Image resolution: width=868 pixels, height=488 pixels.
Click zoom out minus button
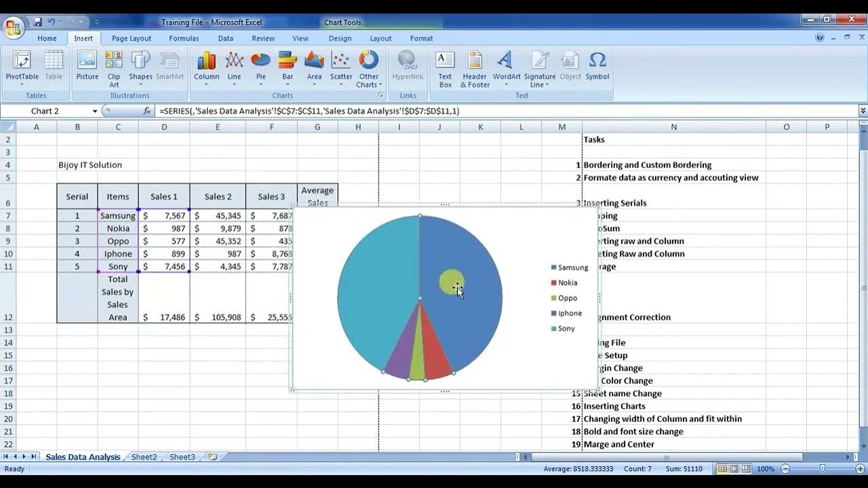(x=785, y=469)
